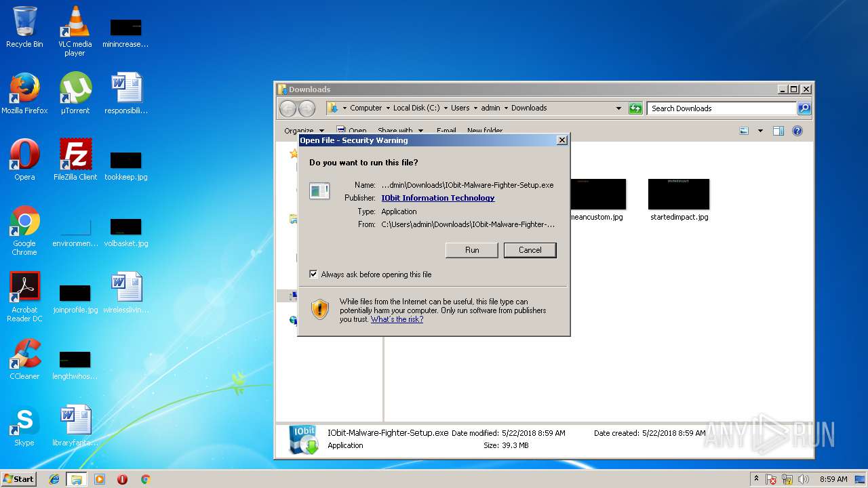Screen dimensions: 868x488
Task: Click Run in Security Warning dialog
Action: (472, 250)
